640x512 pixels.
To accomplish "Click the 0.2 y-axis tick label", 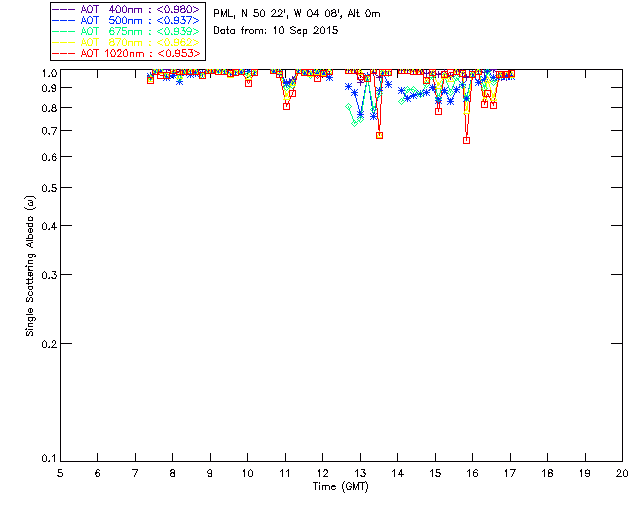I will tap(49, 344).
